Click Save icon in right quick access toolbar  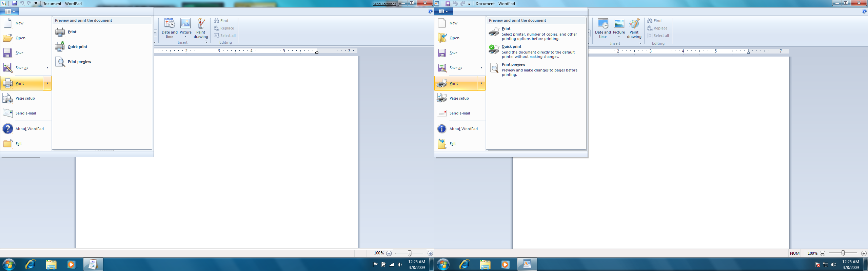pyautogui.click(x=448, y=3)
